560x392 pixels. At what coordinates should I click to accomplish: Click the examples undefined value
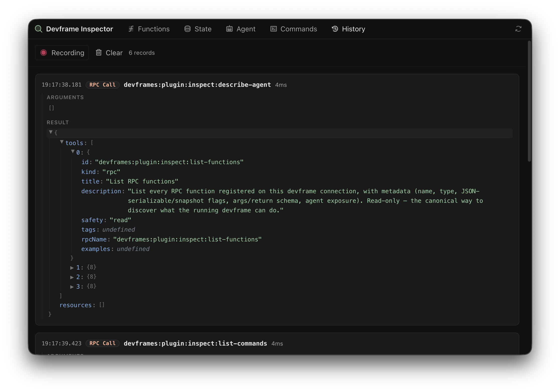(133, 249)
